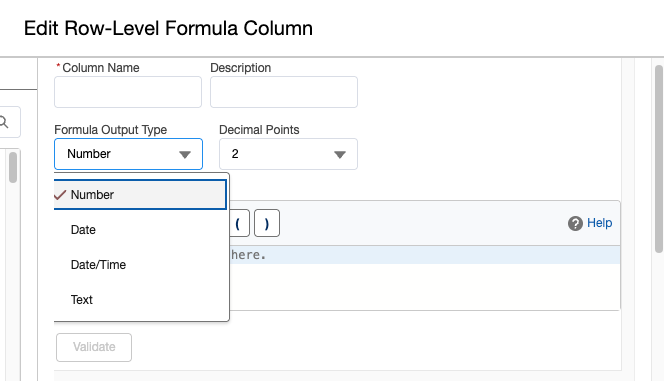The width and height of the screenshot is (664, 381).
Task: Insert an open parenthesis operator
Action: click(x=239, y=223)
